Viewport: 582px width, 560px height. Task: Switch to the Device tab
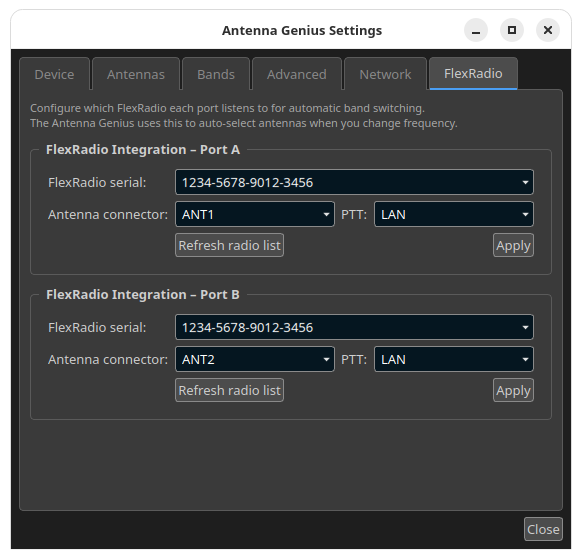[x=54, y=74]
